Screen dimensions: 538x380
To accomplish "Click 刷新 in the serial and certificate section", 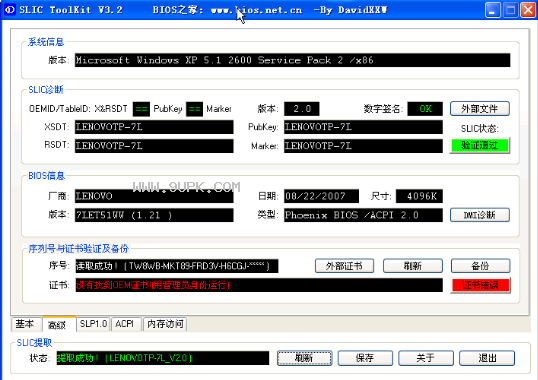I will tap(412, 266).
